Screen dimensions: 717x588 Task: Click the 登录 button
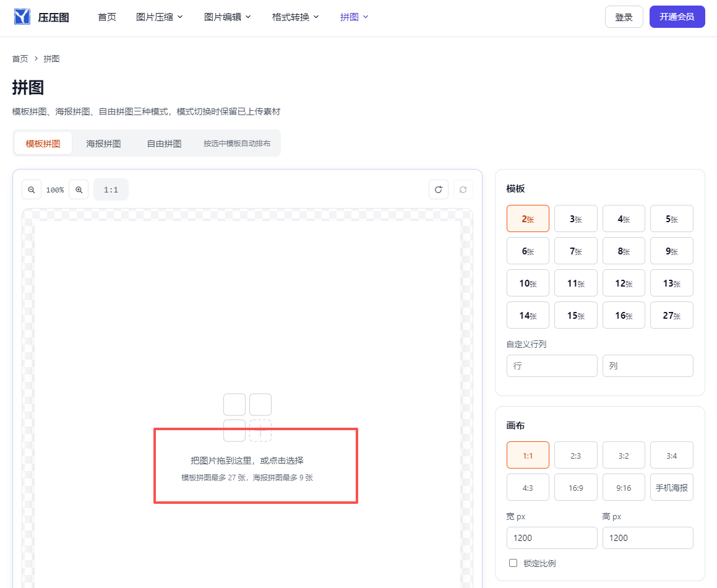624,17
